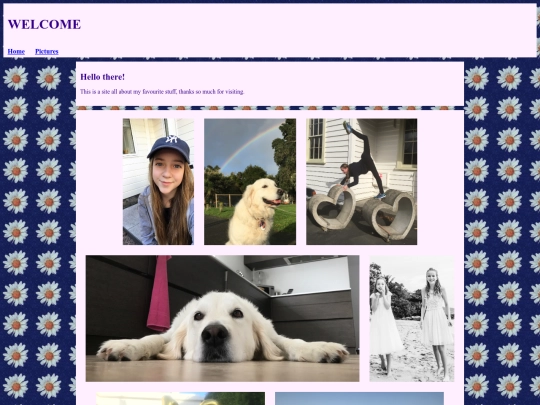The height and width of the screenshot is (405, 540).
Task: Open the Home navigation link
Action: 16,51
